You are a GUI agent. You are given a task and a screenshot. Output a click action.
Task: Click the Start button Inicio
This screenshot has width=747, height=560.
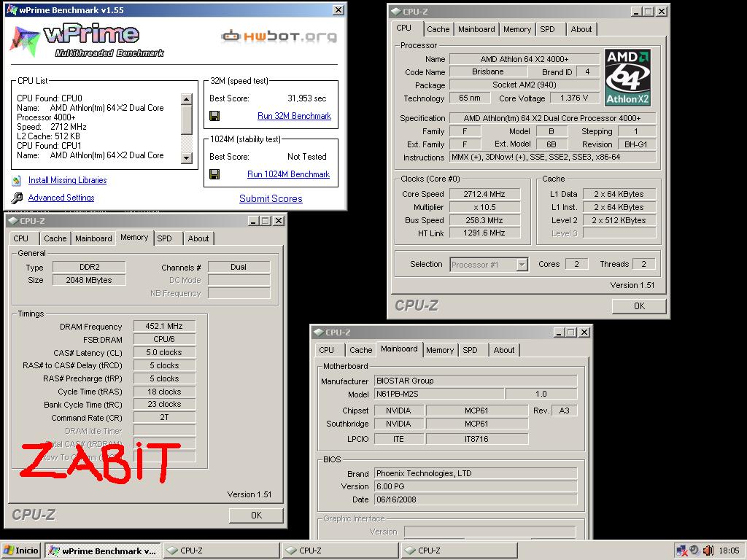tap(21, 551)
